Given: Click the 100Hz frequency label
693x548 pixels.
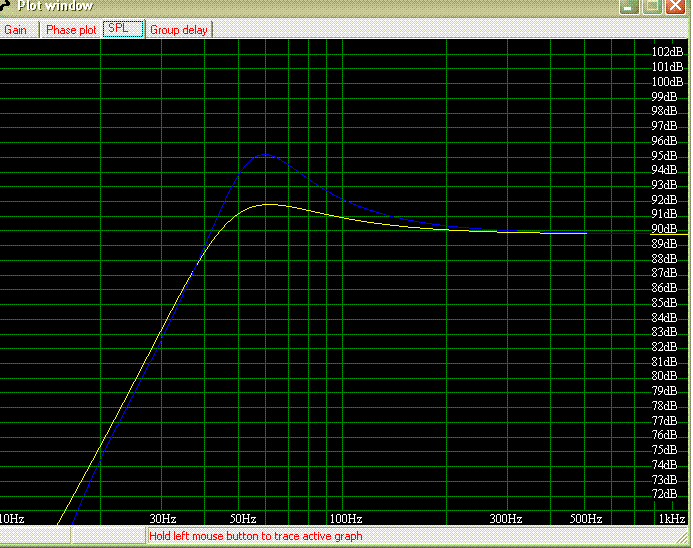Looking at the screenshot, I should click(x=346, y=519).
